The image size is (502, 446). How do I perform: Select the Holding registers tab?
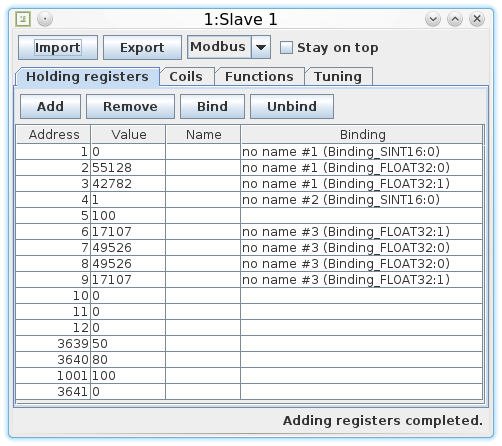(x=87, y=77)
